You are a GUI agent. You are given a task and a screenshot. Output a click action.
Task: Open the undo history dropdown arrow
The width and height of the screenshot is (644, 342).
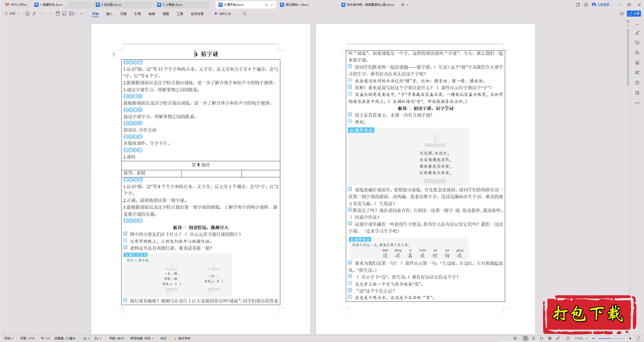point(45,14)
